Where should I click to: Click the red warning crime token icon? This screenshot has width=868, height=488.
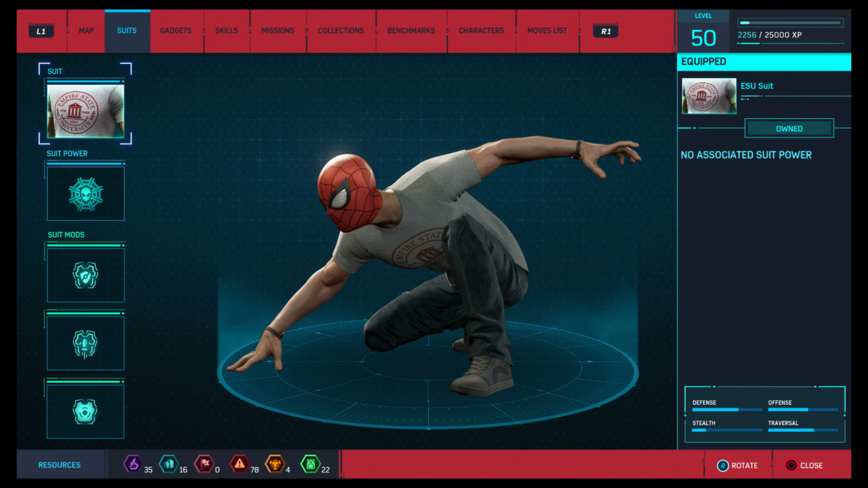click(x=240, y=464)
